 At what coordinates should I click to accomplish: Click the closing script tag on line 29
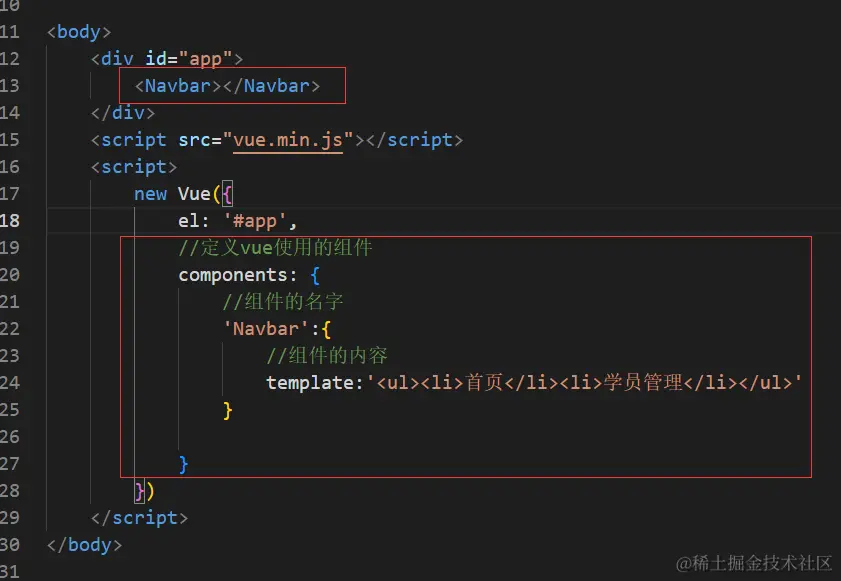pos(139,518)
